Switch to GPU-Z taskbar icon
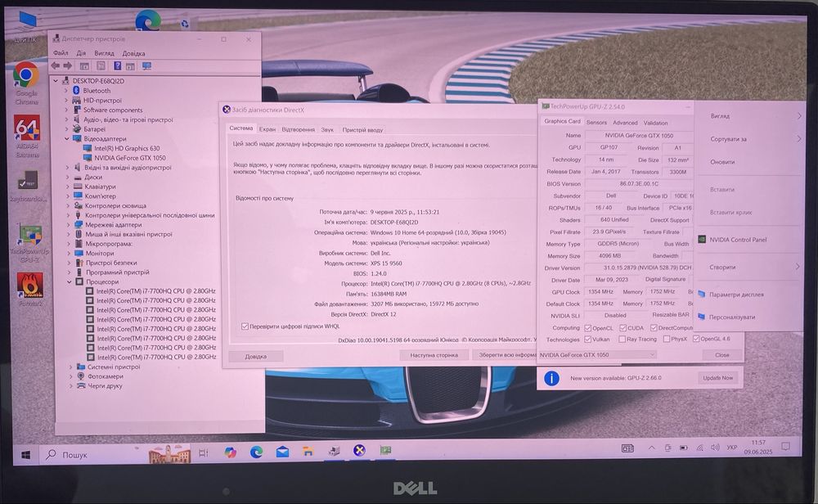This screenshot has height=504, width=818. (385, 450)
